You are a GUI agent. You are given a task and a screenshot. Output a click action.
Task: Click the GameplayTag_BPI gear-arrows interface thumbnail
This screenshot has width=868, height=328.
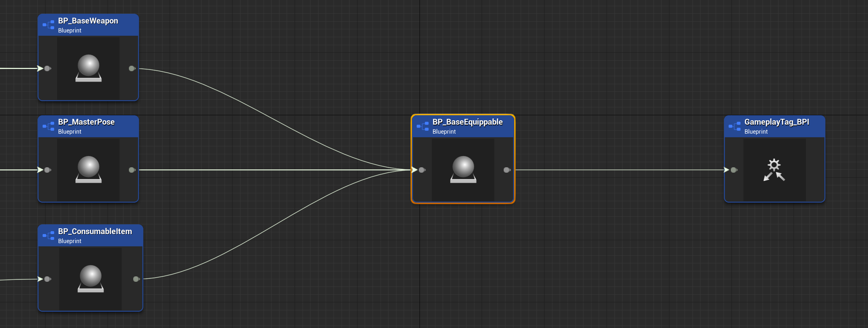pos(774,169)
